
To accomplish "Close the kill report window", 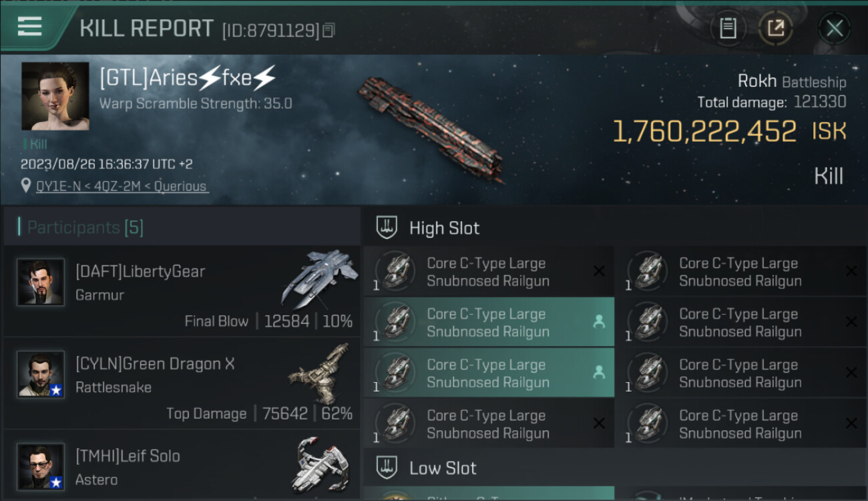I will (834, 28).
